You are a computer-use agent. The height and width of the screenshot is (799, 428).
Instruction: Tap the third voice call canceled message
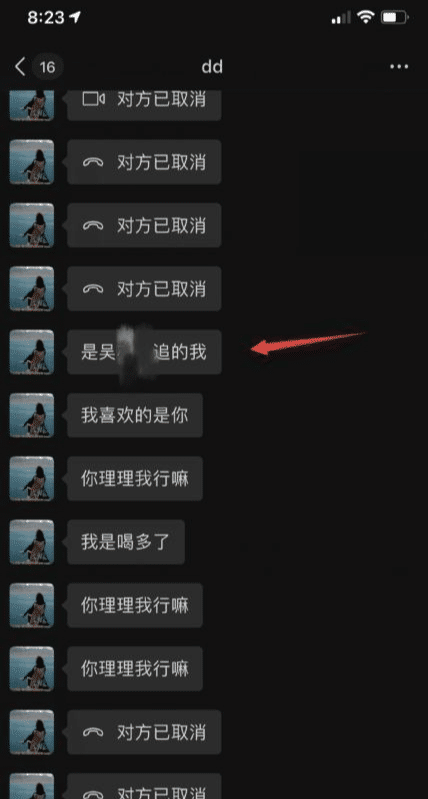pos(144,288)
